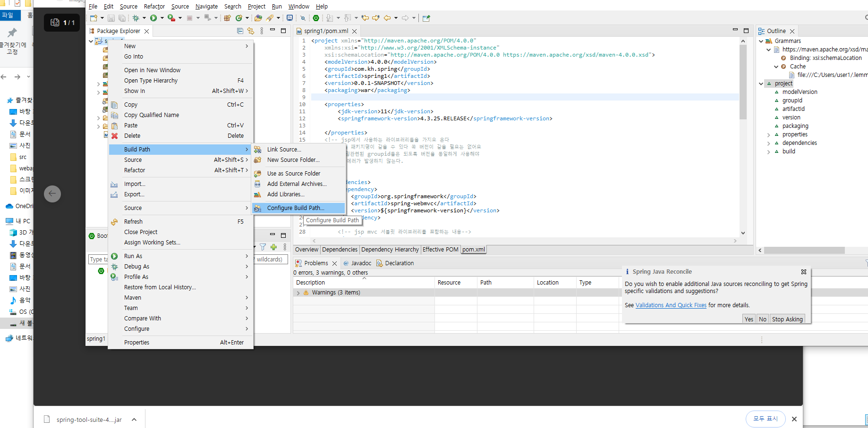Image resolution: width=868 pixels, height=428 pixels.
Task: Click the Open Perspective icon
Action: (426, 18)
